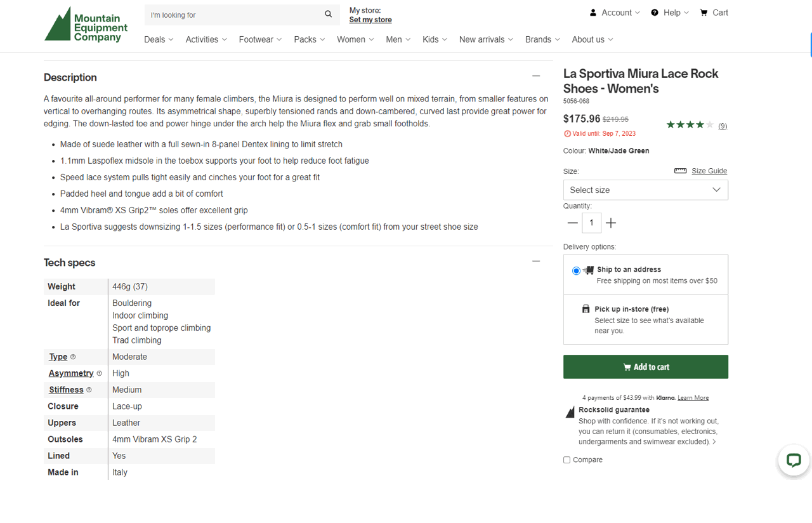
Task: Open the New arrivals menu
Action: point(486,39)
